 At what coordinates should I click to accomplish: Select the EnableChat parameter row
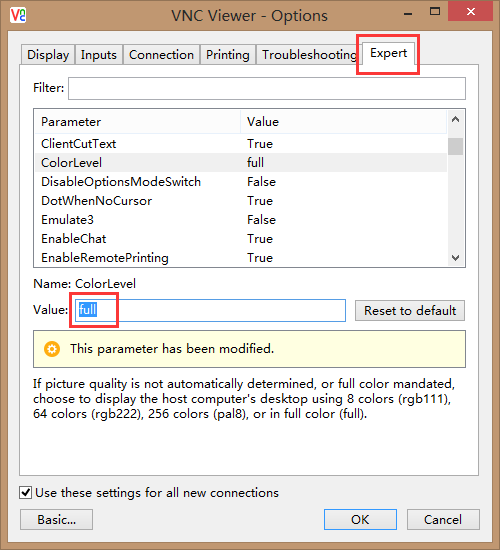coord(241,239)
